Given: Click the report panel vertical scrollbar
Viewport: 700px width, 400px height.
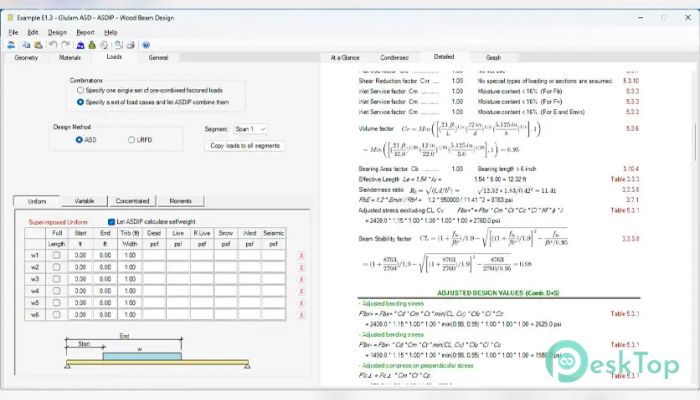Looking at the screenshot, I should 696,142.
